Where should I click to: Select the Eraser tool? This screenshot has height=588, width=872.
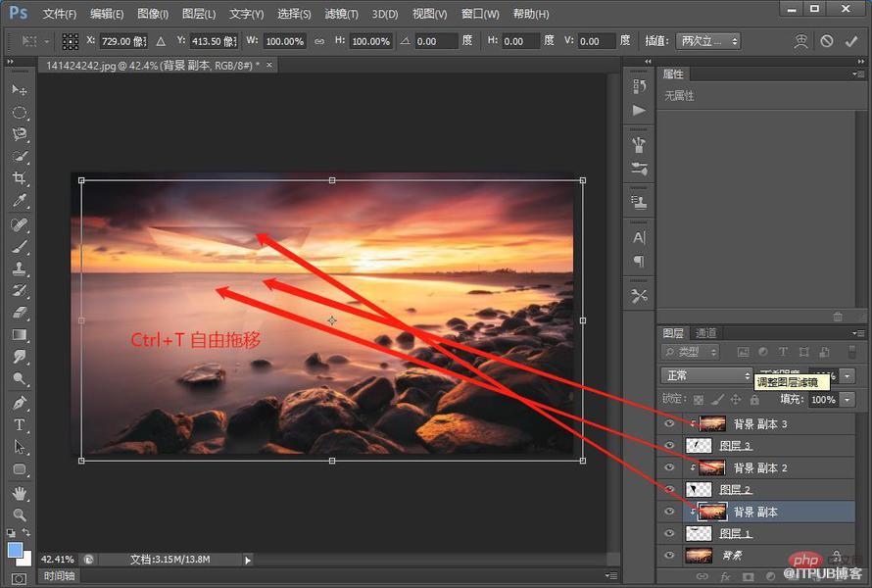tap(20, 313)
